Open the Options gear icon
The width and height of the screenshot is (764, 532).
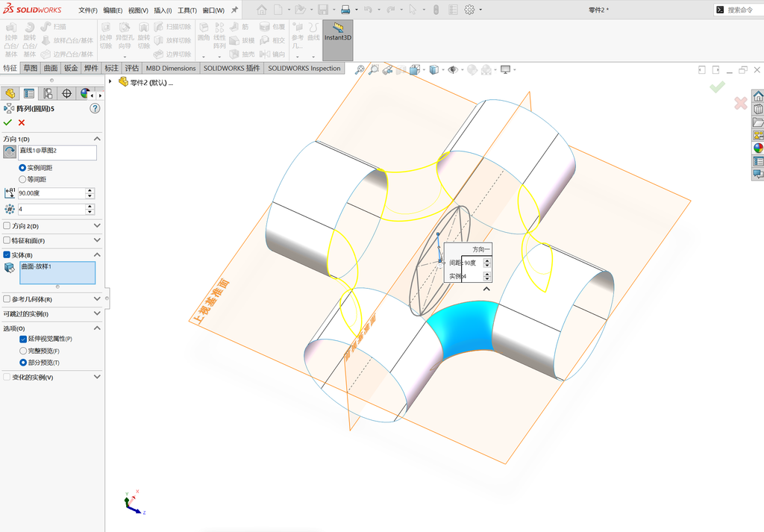(x=469, y=10)
